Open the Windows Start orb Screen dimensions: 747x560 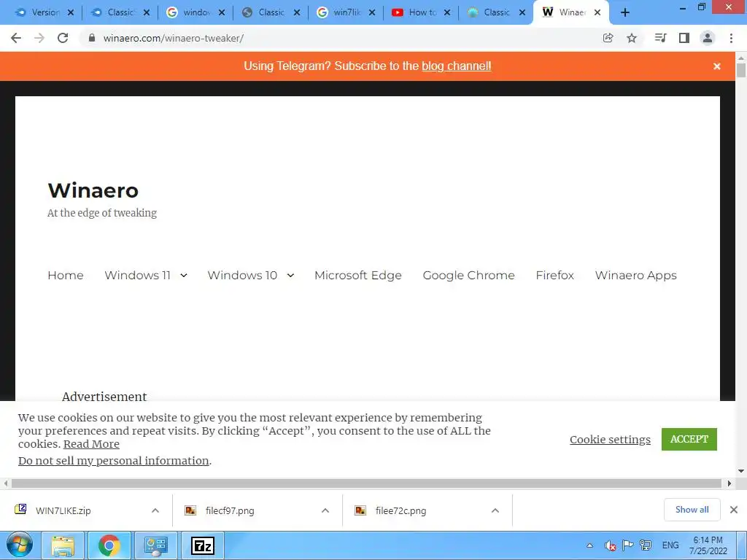[x=20, y=545]
